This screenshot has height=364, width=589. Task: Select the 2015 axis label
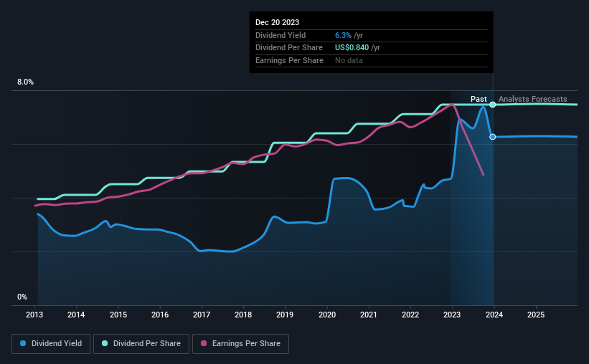tap(118, 315)
